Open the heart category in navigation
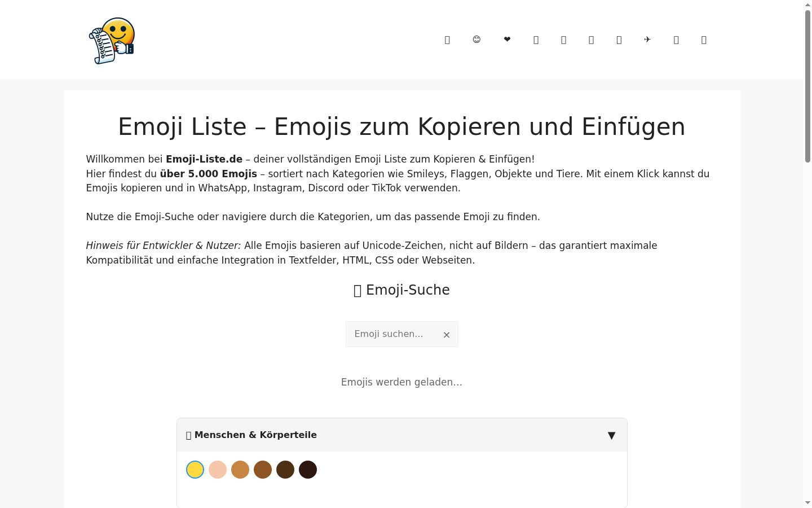This screenshot has width=812, height=508. click(507, 40)
